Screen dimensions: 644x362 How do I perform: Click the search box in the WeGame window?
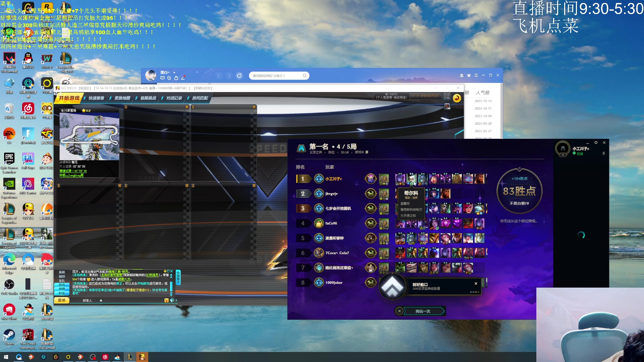click(279, 76)
